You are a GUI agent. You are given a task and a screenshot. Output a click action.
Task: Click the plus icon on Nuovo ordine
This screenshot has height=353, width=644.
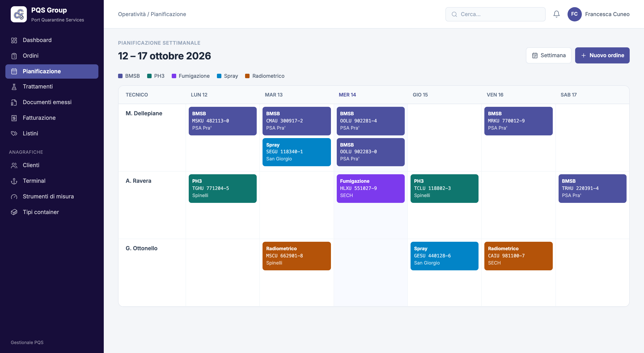click(x=583, y=55)
